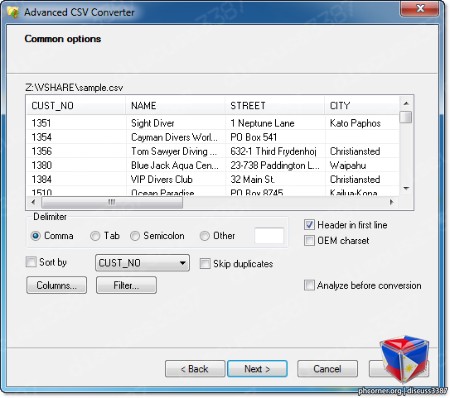Select the cell with customer number 1351

(76, 123)
